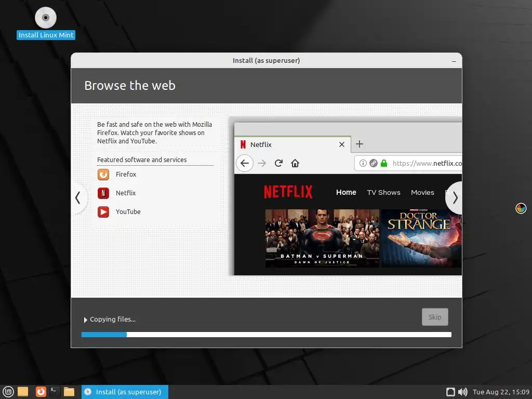The image size is (532, 399).
Task: Open the Install Linux Mint desktop icon
Action: click(x=46, y=23)
